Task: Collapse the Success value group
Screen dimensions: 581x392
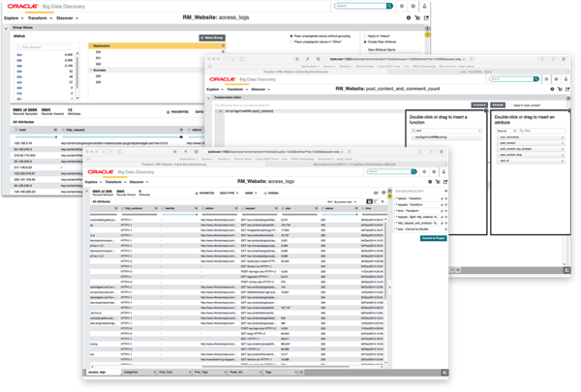Action: click(91, 70)
